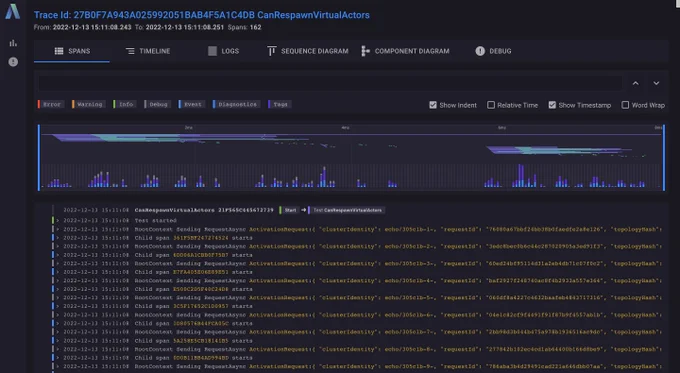The width and height of the screenshot is (680, 373).
Task: Open the Sequence Diagram tab
Action: (307, 51)
